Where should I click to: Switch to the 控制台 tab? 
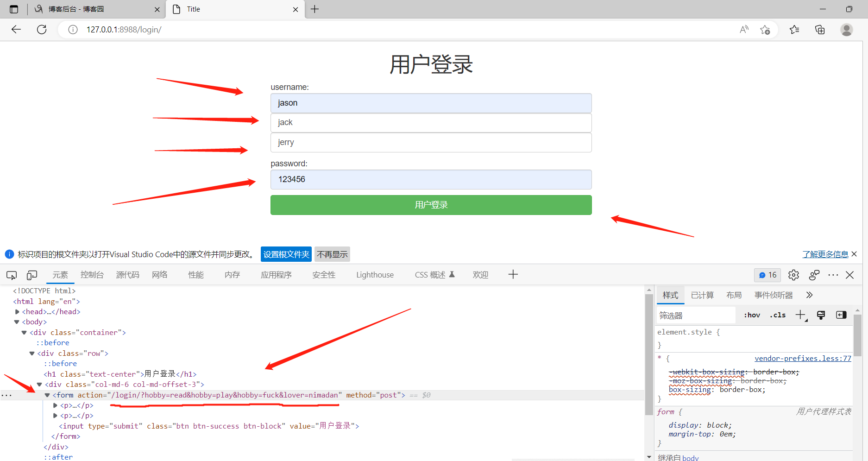92,275
